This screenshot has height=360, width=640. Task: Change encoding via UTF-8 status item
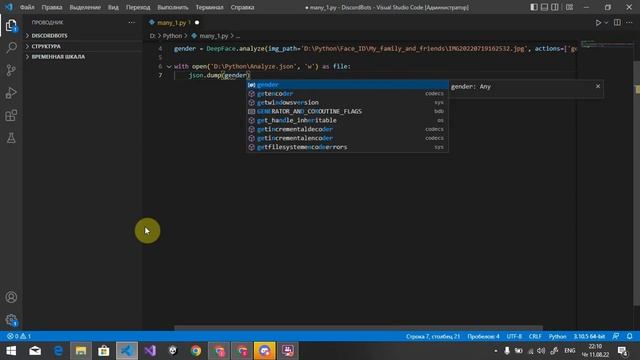coord(514,336)
